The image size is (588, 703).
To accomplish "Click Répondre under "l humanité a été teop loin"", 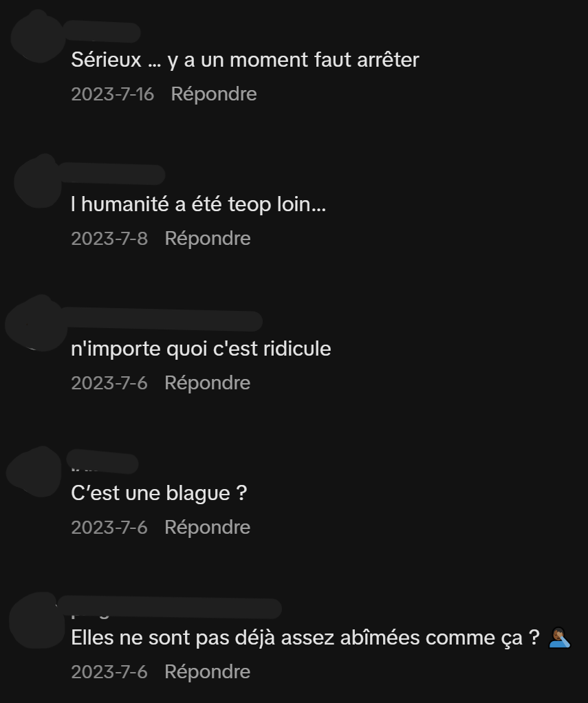I will tap(208, 239).
